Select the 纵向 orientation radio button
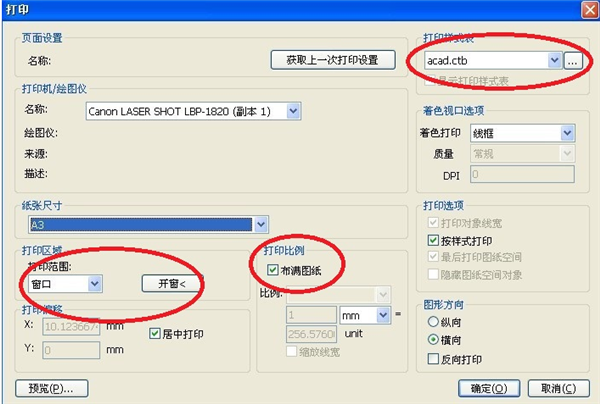This screenshot has height=404, width=600. 433,321
